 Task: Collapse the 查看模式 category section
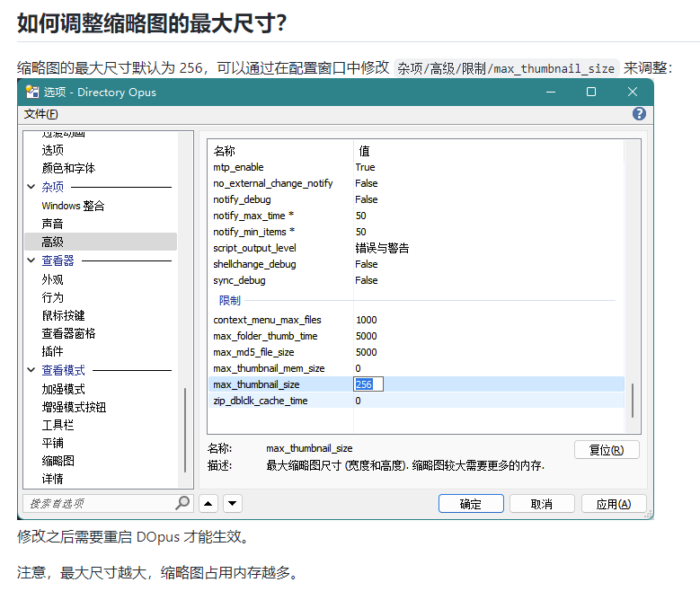click(32, 370)
